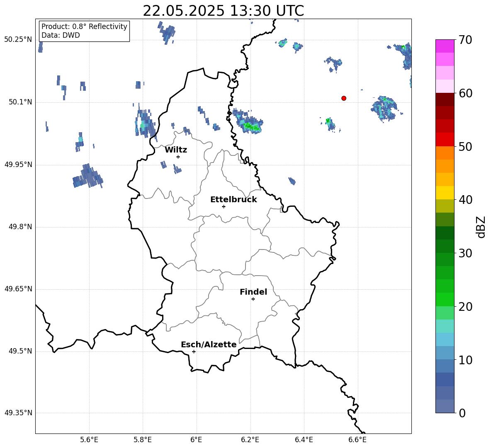491x448 pixels.
Task: Select the Esch/Alzette label
Action: click(x=209, y=344)
